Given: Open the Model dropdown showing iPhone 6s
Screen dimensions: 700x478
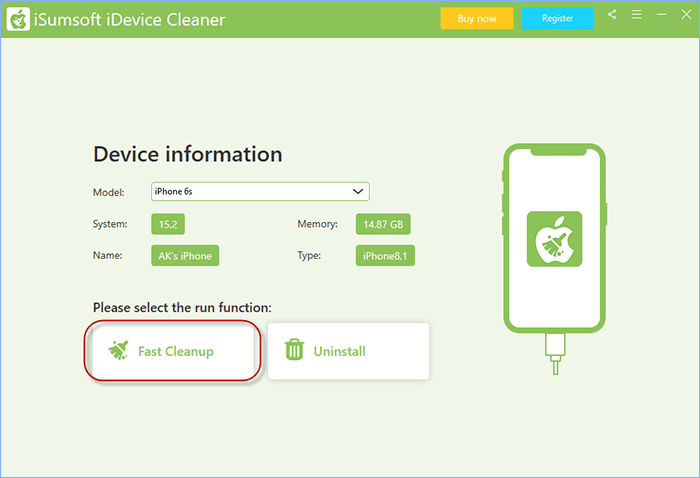Looking at the screenshot, I should [260, 191].
